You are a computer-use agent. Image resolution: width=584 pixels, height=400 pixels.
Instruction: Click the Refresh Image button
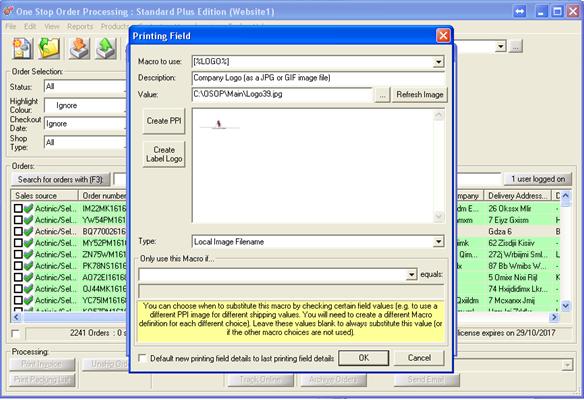click(x=419, y=95)
